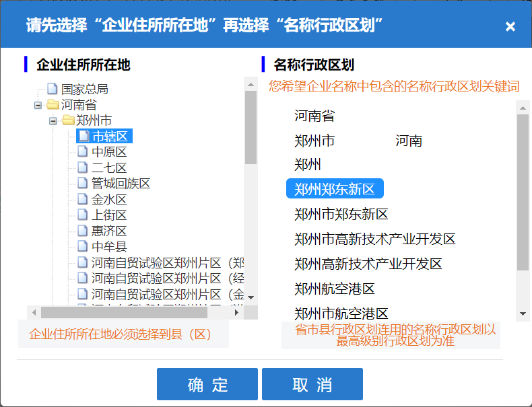
Task: Pick 郑州市航空港区 option
Action: [341, 313]
